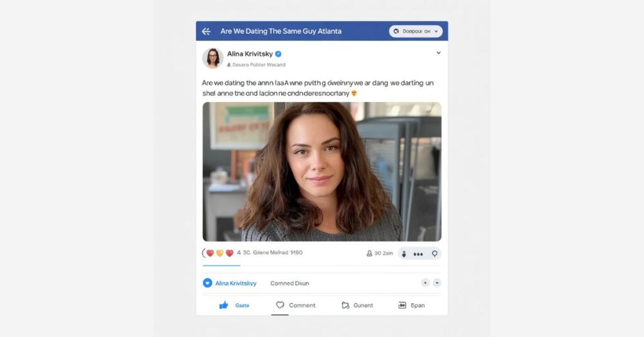Toggle the thumbs-up like button

tap(224, 305)
